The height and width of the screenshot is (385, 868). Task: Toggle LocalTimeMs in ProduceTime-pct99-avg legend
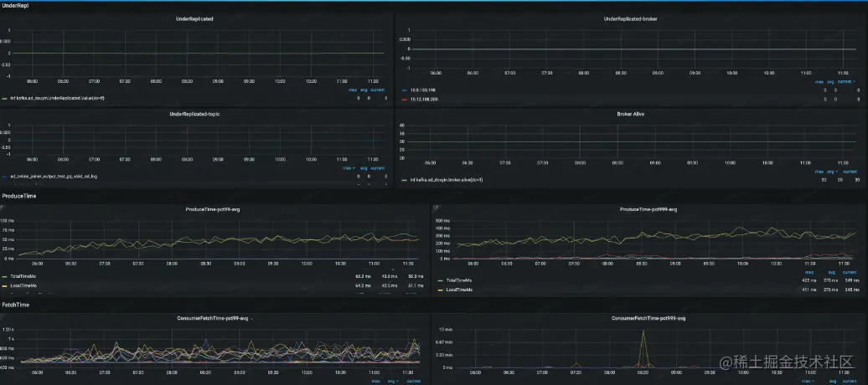23,285
